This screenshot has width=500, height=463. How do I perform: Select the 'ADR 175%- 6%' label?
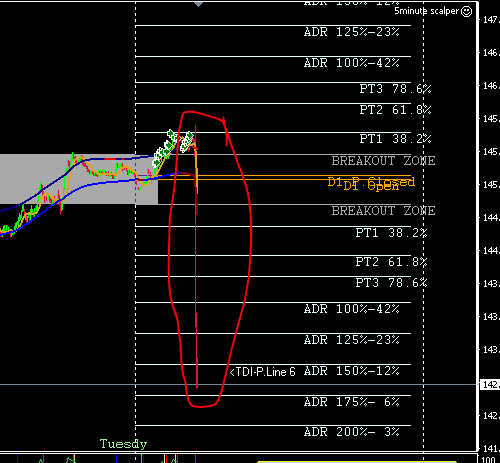pos(352,402)
